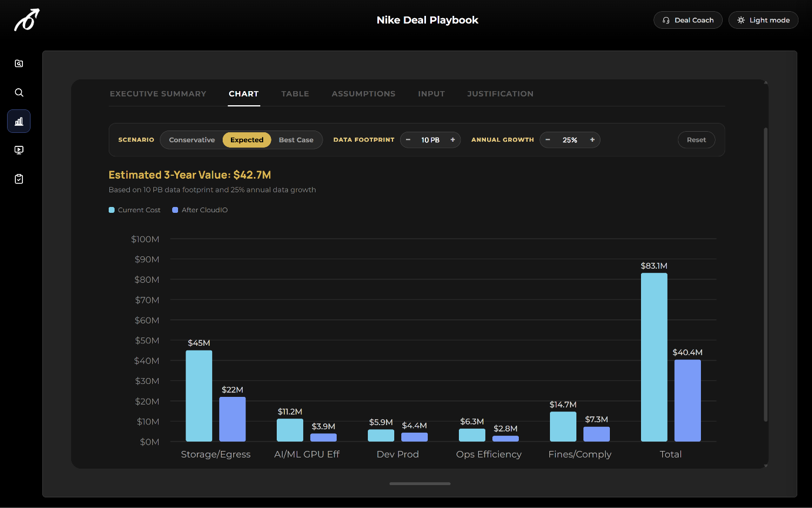Viewport: 812px width, 508px height.
Task: Click the Fines/Comply axis label
Action: pyautogui.click(x=580, y=454)
